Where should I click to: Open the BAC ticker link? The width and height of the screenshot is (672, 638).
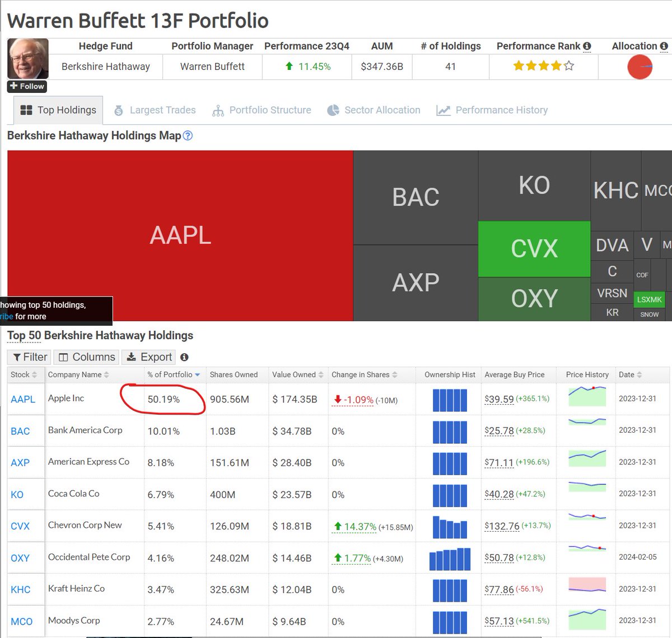[20, 431]
